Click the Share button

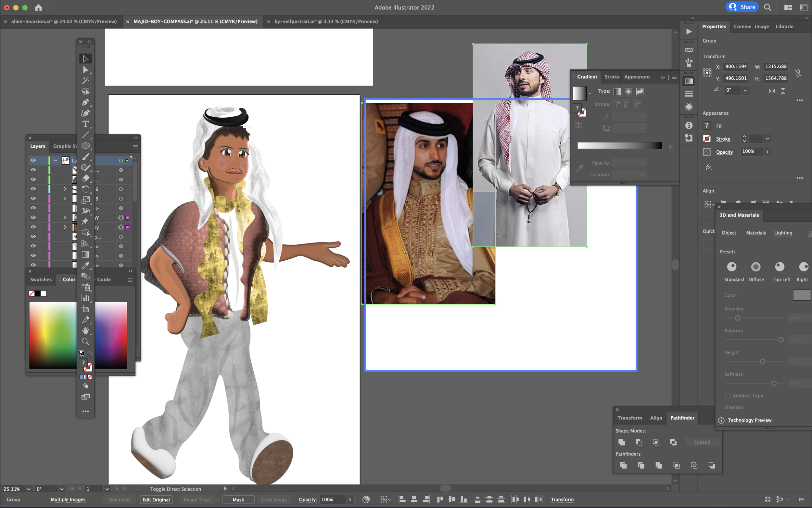pyautogui.click(x=742, y=7)
